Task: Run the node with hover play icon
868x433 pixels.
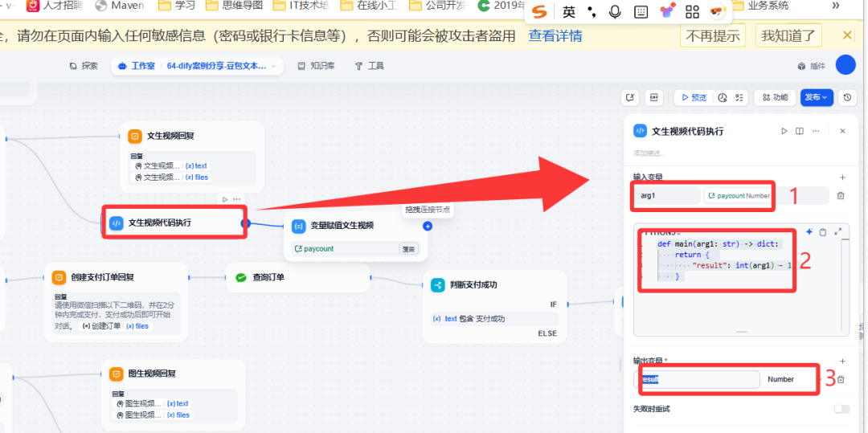Action: point(225,199)
